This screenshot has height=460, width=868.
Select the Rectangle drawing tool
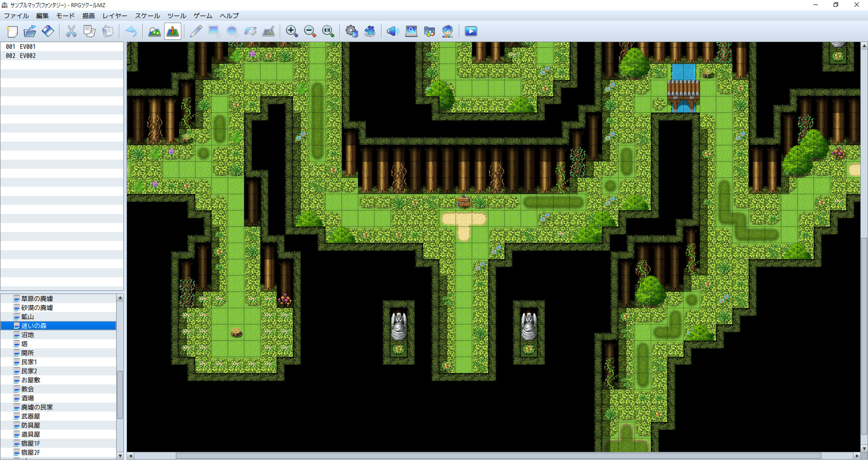pos(213,31)
